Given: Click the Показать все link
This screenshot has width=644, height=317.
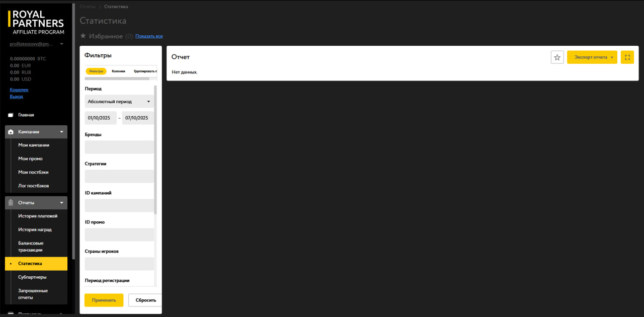Looking at the screenshot, I should point(149,36).
